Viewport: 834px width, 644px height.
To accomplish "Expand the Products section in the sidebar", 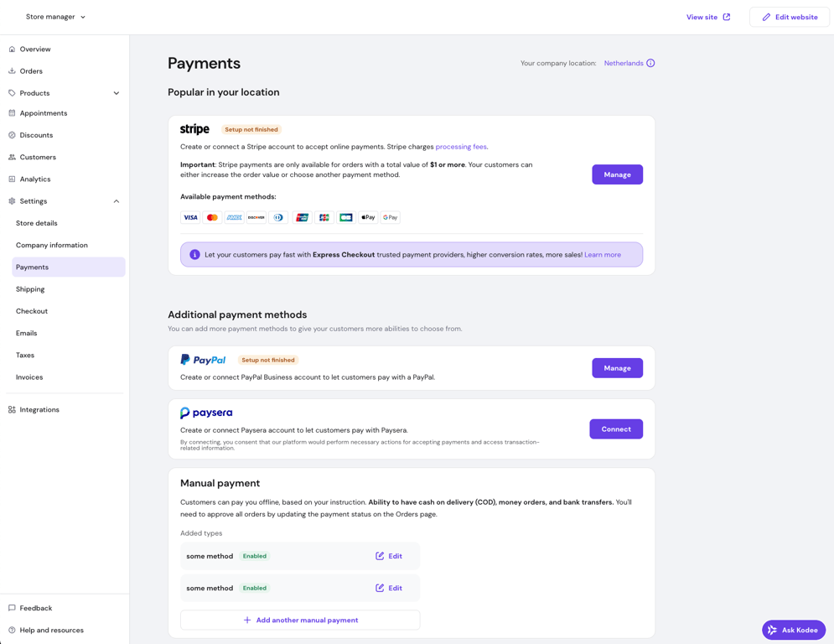I will [116, 93].
